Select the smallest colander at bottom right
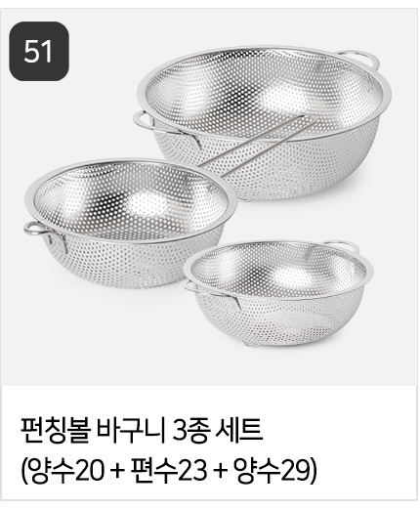The height and width of the screenshot is (510, 420). [278, 293]
